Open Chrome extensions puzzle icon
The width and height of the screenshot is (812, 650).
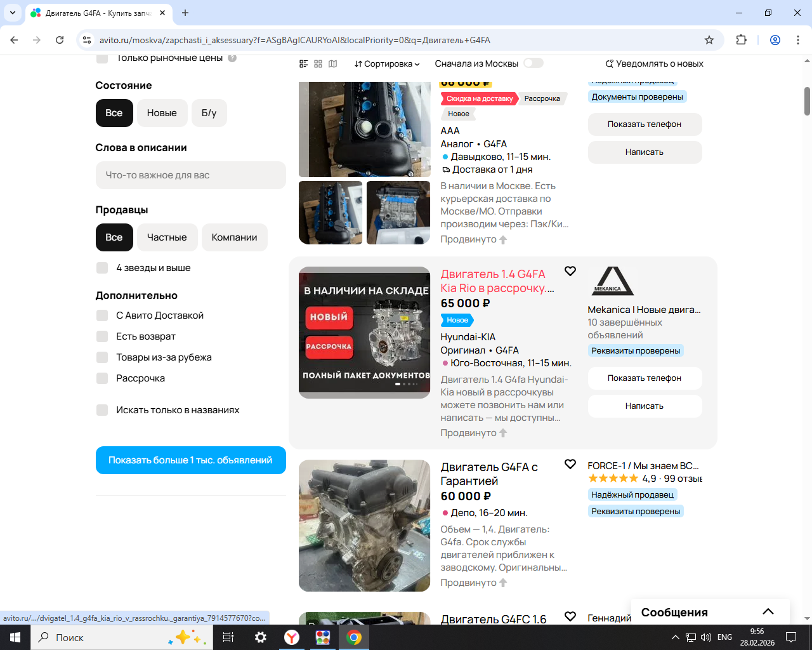(741, 40)
